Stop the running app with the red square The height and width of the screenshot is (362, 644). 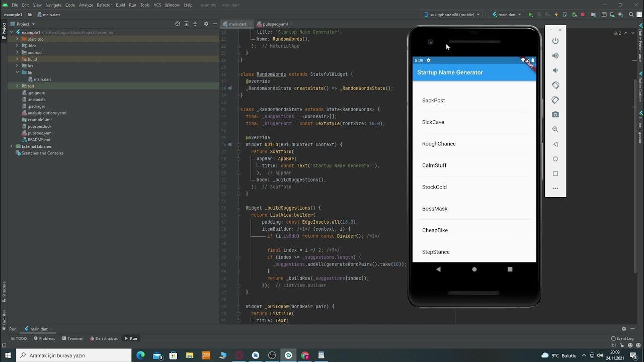pyautogui.click(x=583, y=15)
